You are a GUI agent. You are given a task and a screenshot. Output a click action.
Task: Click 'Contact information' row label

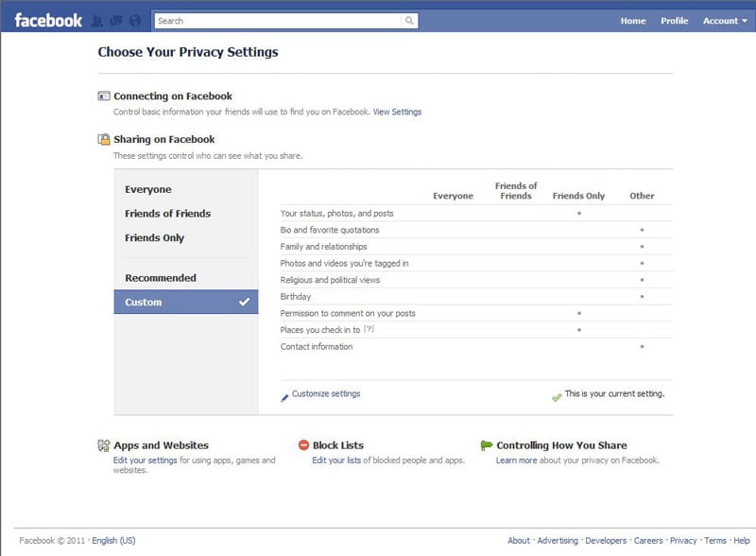(317, 346)
